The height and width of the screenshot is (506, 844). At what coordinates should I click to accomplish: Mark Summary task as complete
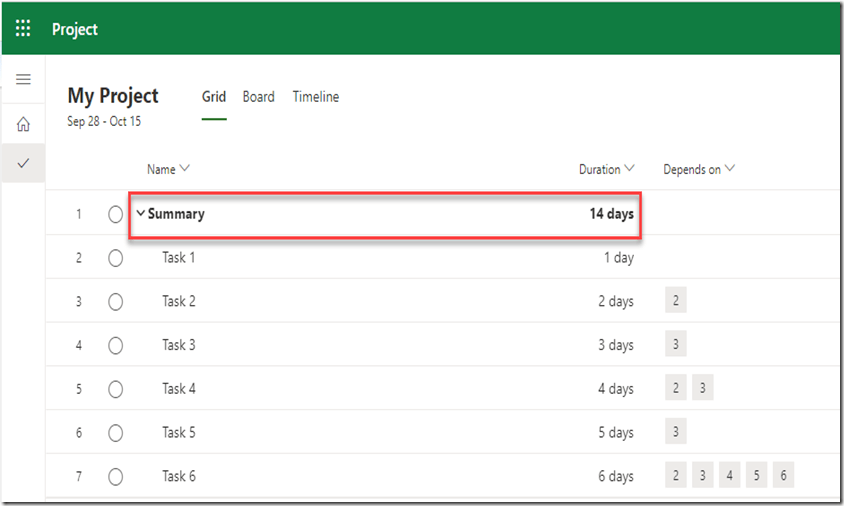115,214
